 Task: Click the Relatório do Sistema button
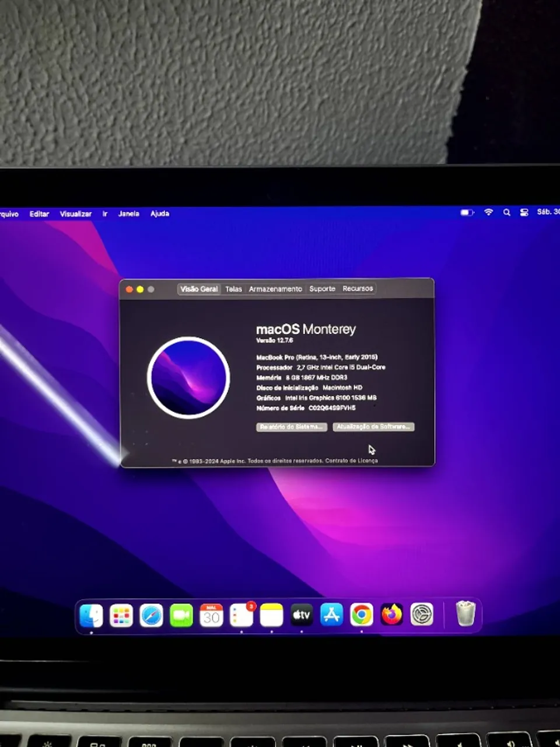point(292,427)
